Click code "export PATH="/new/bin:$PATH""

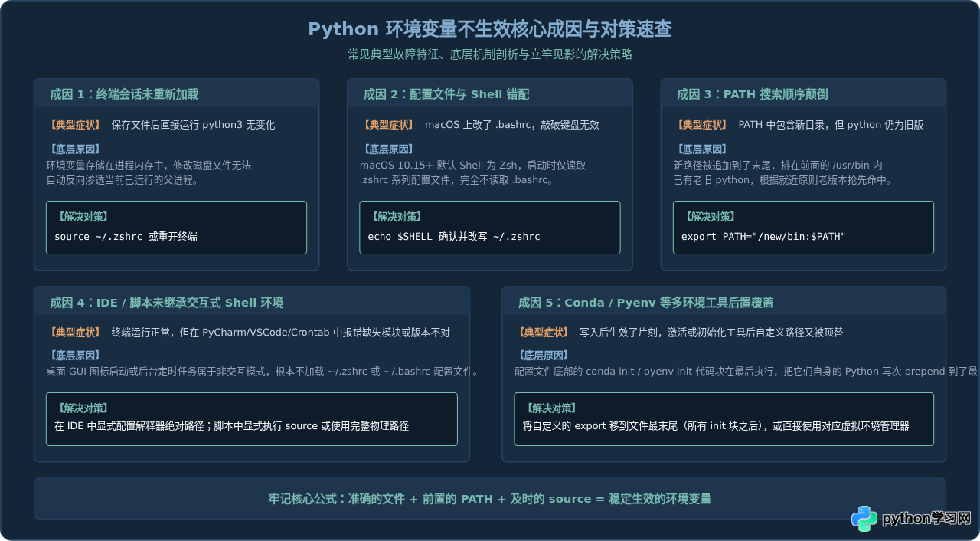pyautogui.click(x=763, y=237)
